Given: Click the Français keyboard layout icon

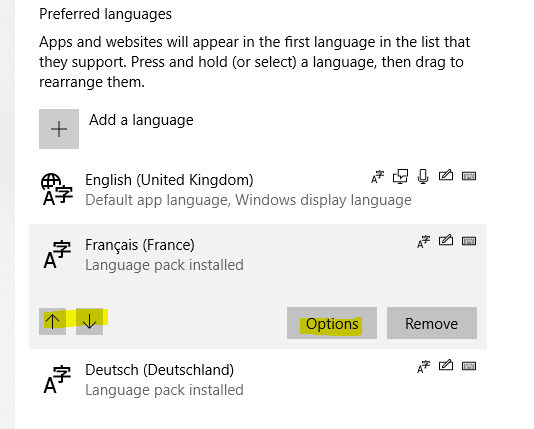Looking at the screenshot, I should [x=469, y=241].
